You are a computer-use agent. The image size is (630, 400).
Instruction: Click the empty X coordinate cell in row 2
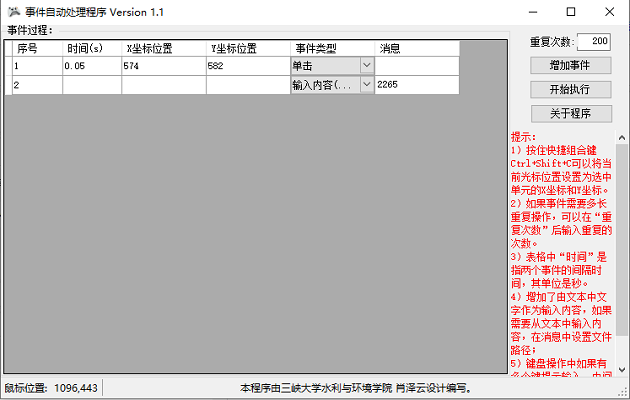coord(164,85)
